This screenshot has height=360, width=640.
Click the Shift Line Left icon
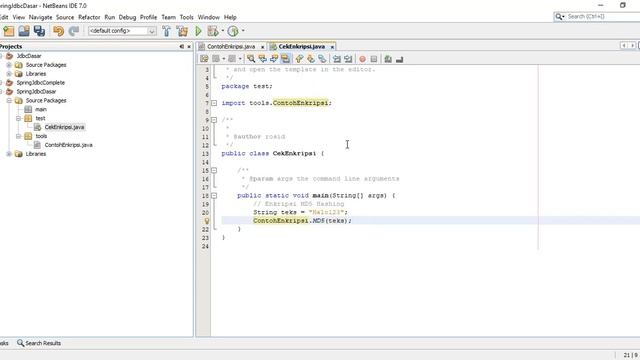tap(337, 59)
